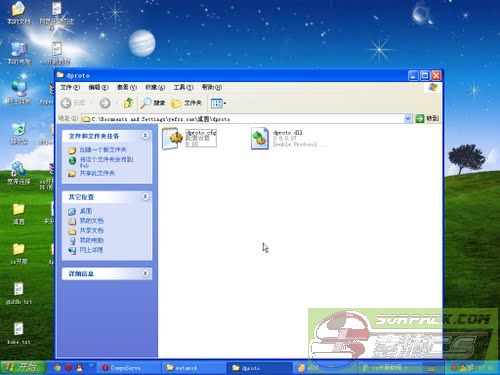Click the new folder task icon
This screenshot has width=500, height=375.
pyautogui.click(x=72, y=150)
